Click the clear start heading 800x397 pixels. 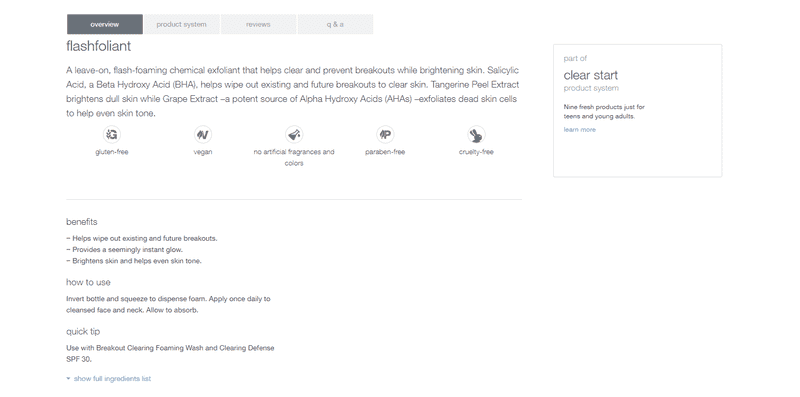[x=590, y=75]
